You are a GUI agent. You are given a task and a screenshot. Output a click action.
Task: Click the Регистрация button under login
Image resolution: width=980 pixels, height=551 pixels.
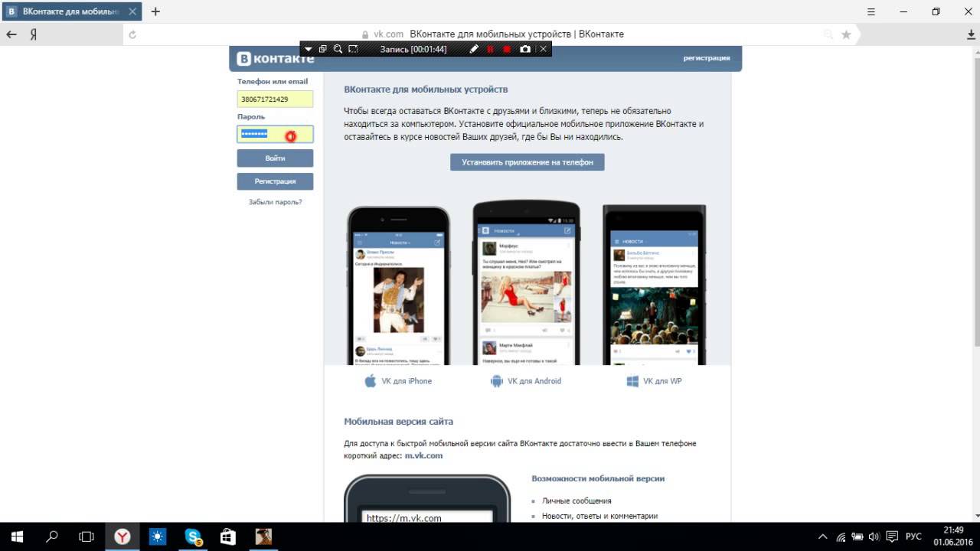(275, 181)
